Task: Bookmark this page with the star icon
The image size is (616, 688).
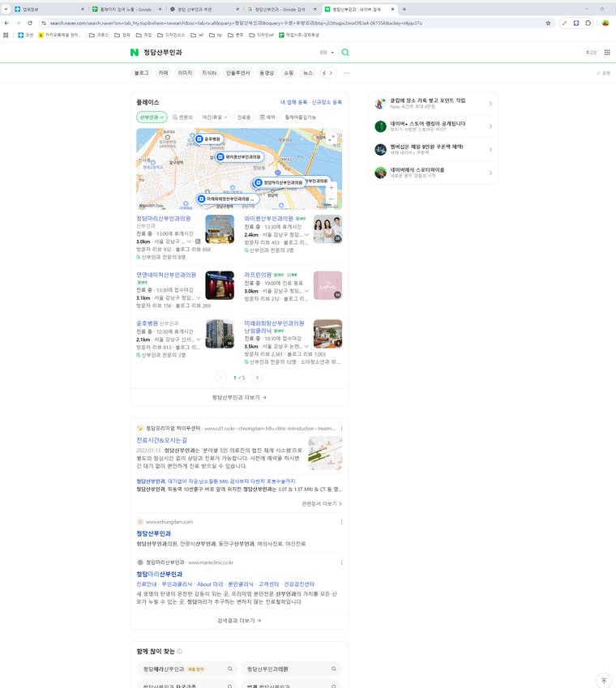Action: click(x=548, y=23)
